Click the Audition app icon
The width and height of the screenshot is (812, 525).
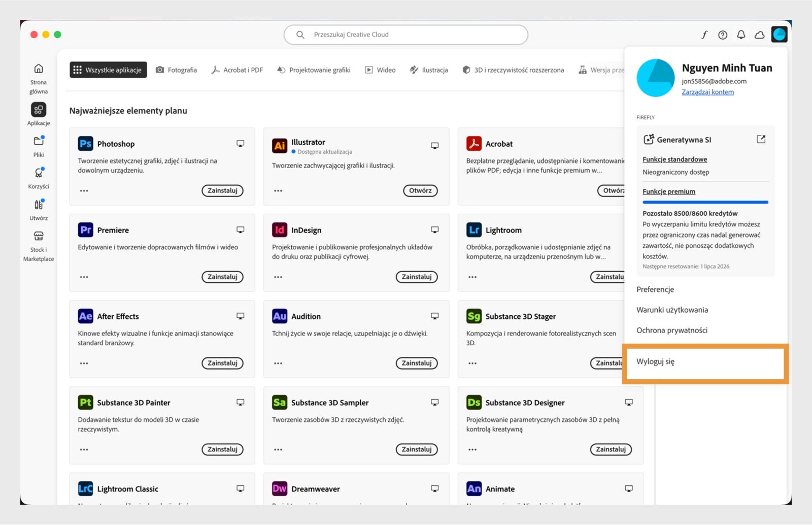(x=280, y=316)
